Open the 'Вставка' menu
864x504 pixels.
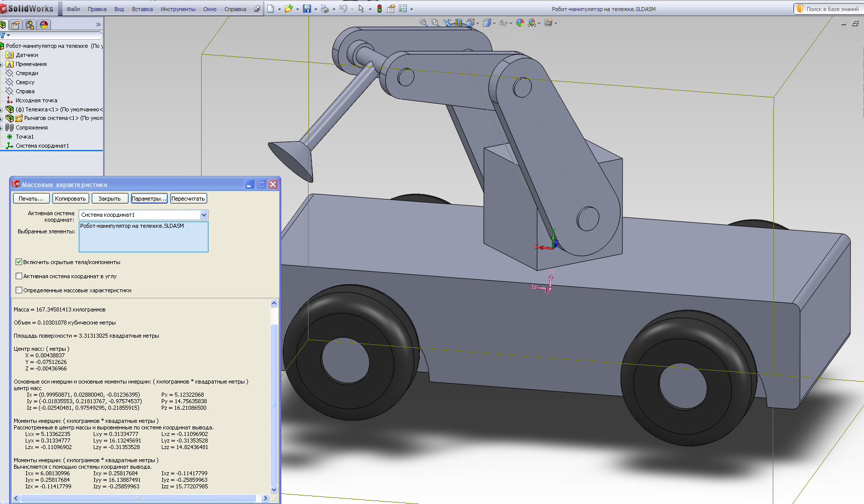tap(142, 9)
